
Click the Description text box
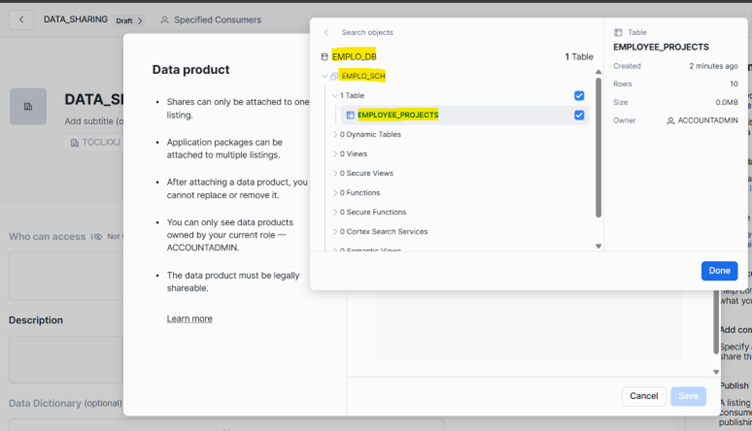pos(66,359)
